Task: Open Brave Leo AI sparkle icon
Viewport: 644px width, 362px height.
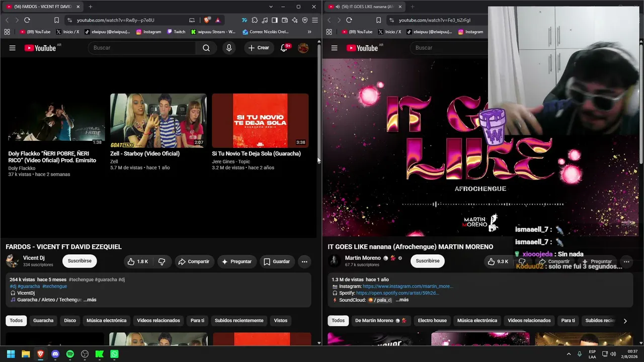Action: [x=295, y=20]
